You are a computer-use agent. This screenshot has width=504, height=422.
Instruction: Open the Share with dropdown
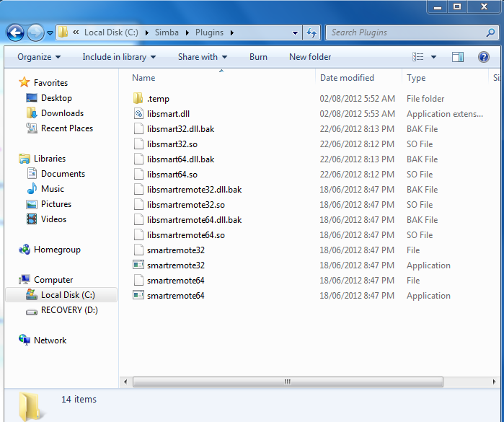(x=203, y=57)
